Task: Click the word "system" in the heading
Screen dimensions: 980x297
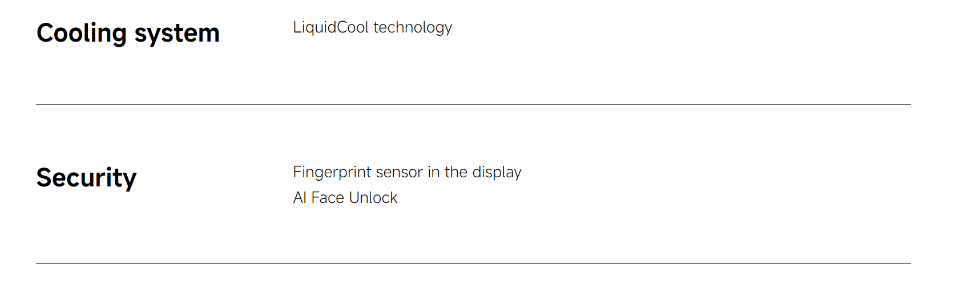Action: 177,34
